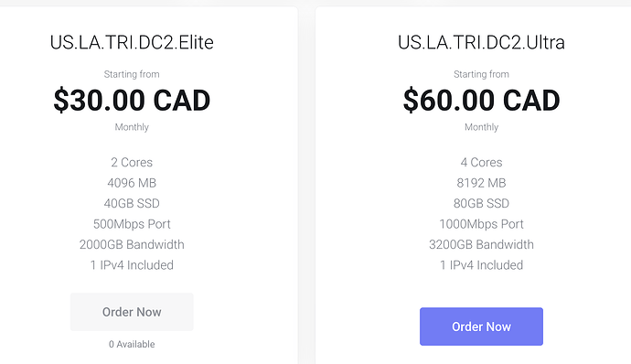The width and height of the screenshot is (631, 364).
Task: Click 1 IPv4 Included in Ultra card
Action: click(481, 265)
